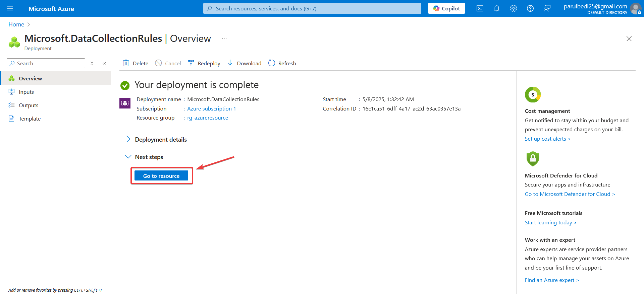Click the green deployment complete checkmark
This screenshot has height=294, width=644.
tap(125, 86)
